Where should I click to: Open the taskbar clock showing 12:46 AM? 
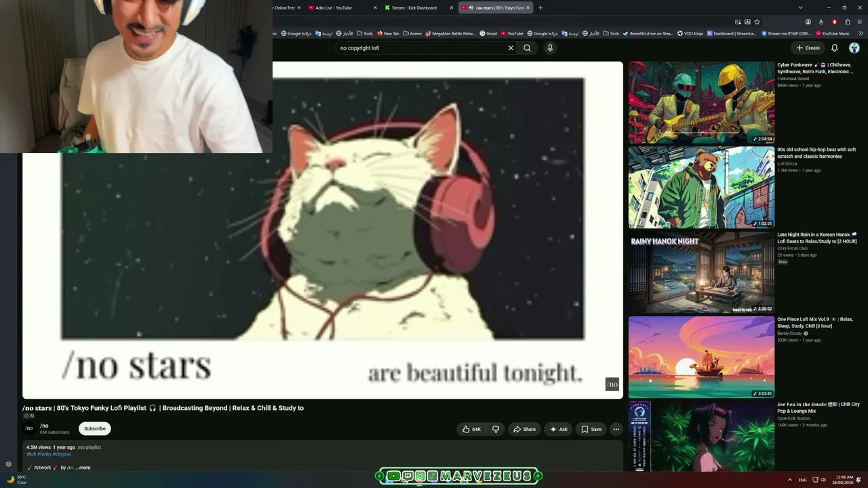pyautogui.click(x=844, y=480)
